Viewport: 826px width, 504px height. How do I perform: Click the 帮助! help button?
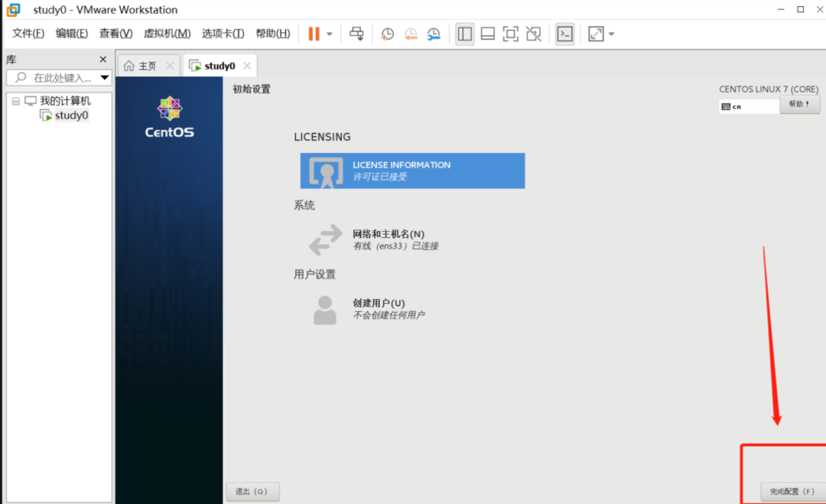[799, 104]
